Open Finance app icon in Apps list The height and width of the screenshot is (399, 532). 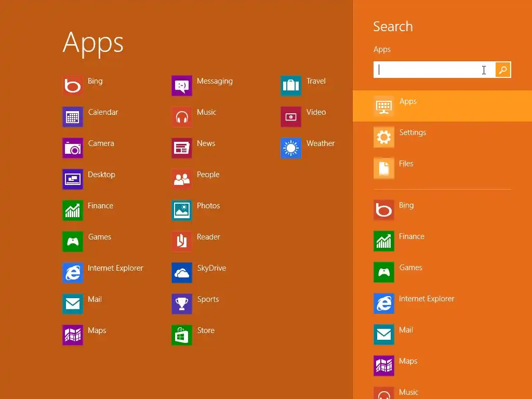pyautogui.click(x=73, y=210)
